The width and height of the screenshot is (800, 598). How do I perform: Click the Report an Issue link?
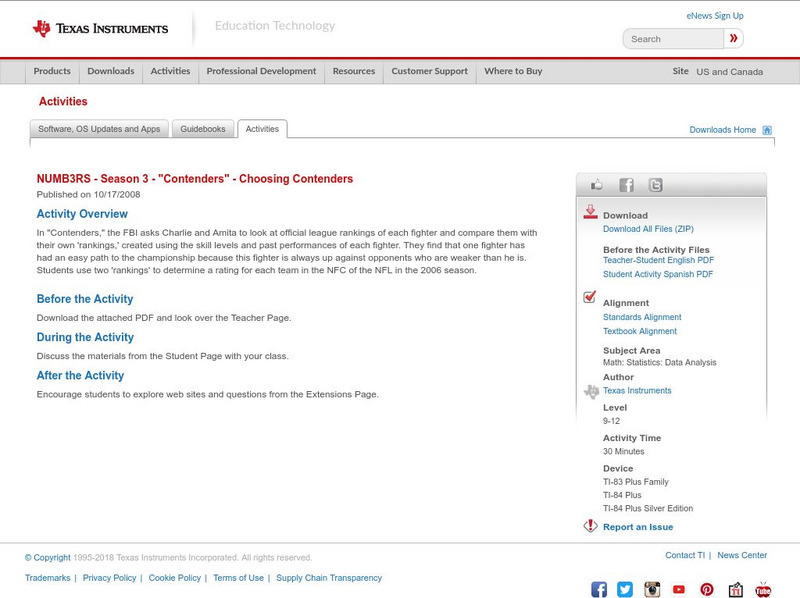click(638, 527)
